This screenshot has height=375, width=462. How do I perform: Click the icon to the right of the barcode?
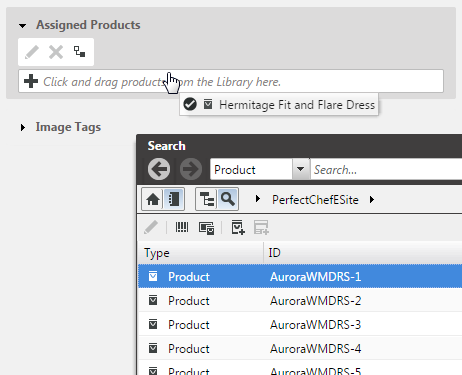(206, 228)
